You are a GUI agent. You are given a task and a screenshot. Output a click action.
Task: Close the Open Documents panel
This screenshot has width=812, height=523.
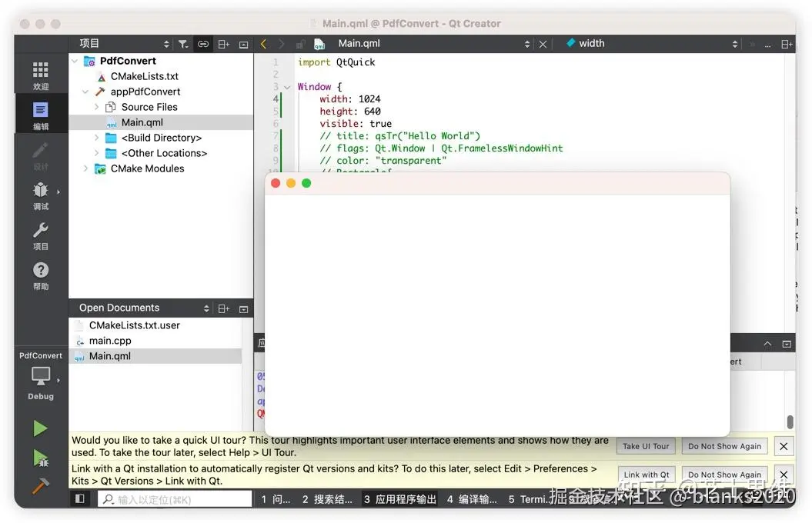click(243, 309)
